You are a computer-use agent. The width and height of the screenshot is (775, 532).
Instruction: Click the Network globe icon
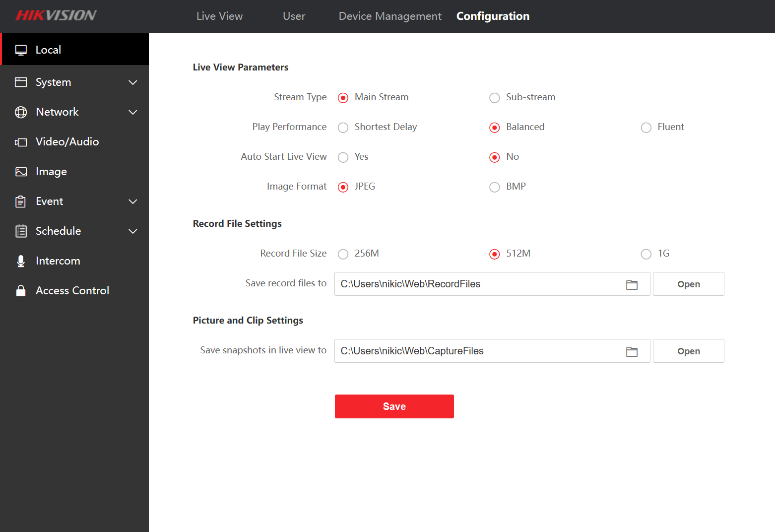click(x=21, y=112)
